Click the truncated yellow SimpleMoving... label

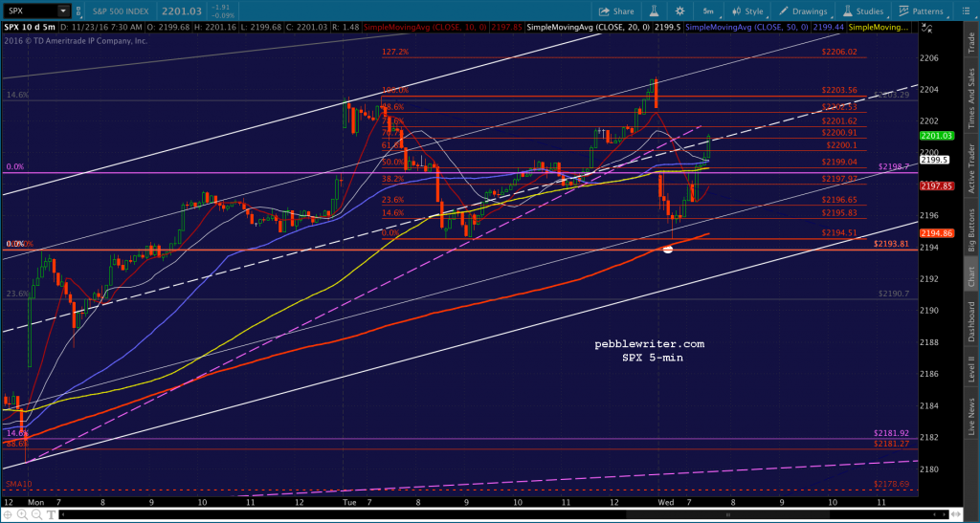tap(879, 28)
